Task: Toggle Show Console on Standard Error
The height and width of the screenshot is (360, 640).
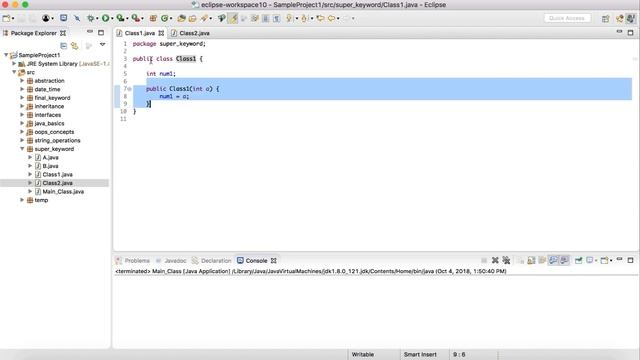Action: pyautogui.click(x=564, y=260)
